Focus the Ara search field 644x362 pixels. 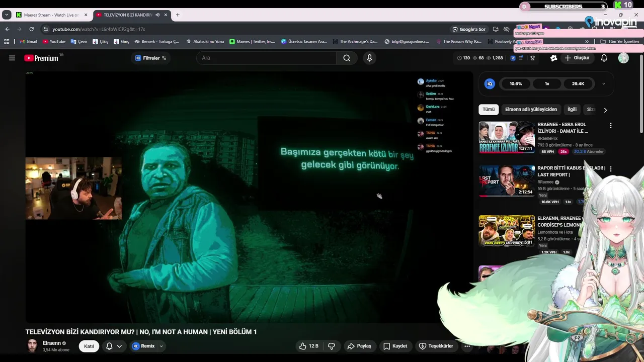pos(267,58)
